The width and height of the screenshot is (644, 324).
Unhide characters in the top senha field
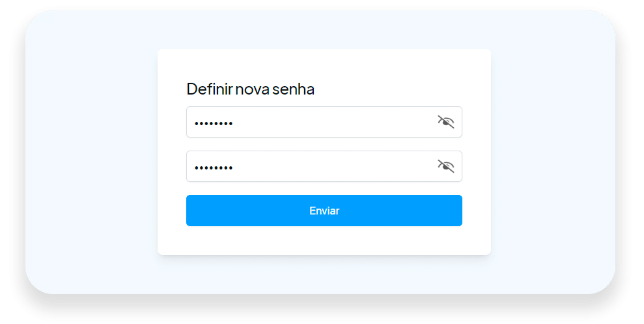pyautogui.click(x=445, y=122)
